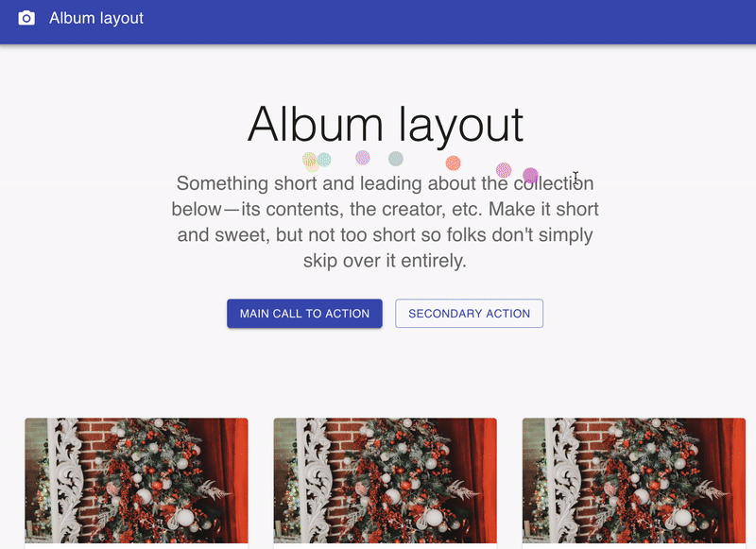Click the large 'Album layout' heading
This screenshot has width=756, height=549.
pyautogui.click(x=386, y=125)
